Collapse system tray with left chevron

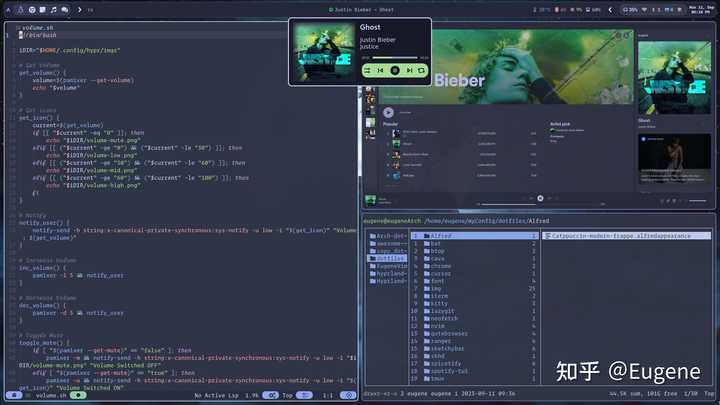pyautogui.click(x=610, y=9)
